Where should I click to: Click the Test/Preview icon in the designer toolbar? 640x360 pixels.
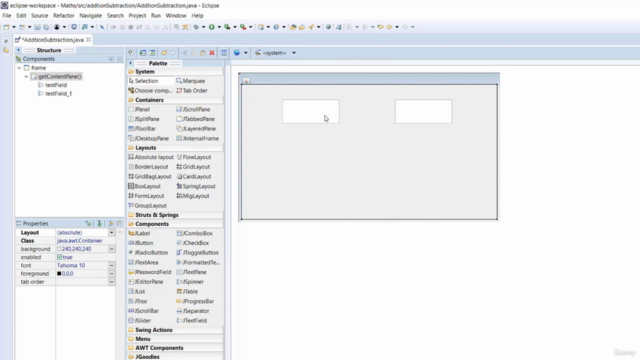(x=131, y=53)
